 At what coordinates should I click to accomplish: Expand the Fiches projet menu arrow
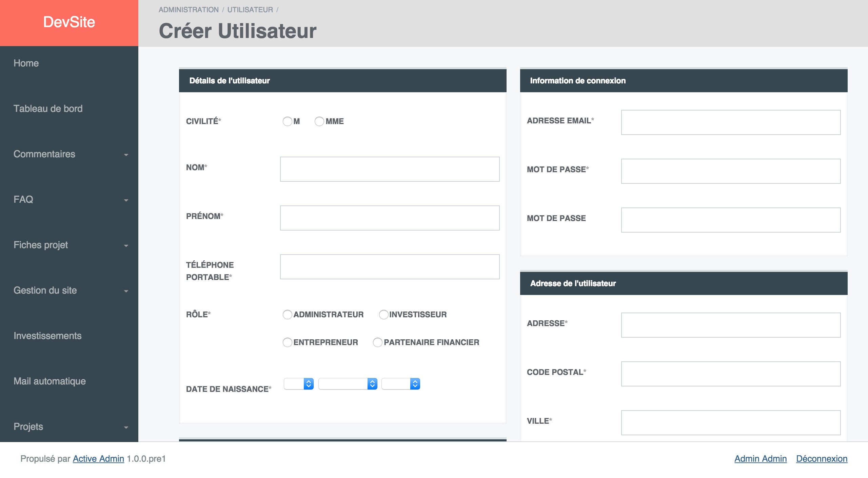tap(126, 246)
